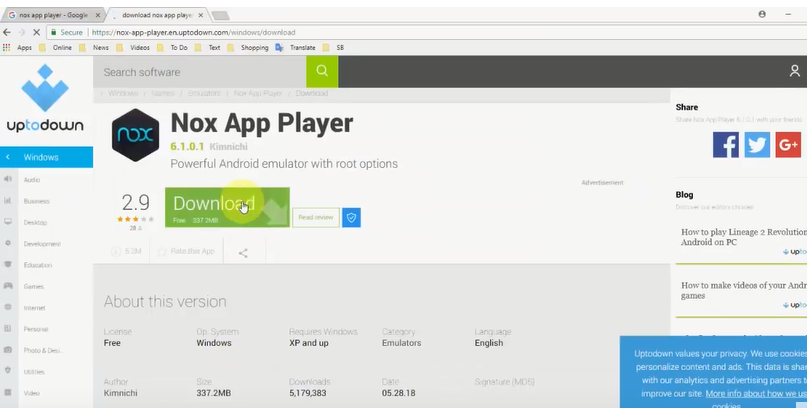Click the Search software field
The width and height of the screenshot is (807, 408).
(x=200, y=72)
